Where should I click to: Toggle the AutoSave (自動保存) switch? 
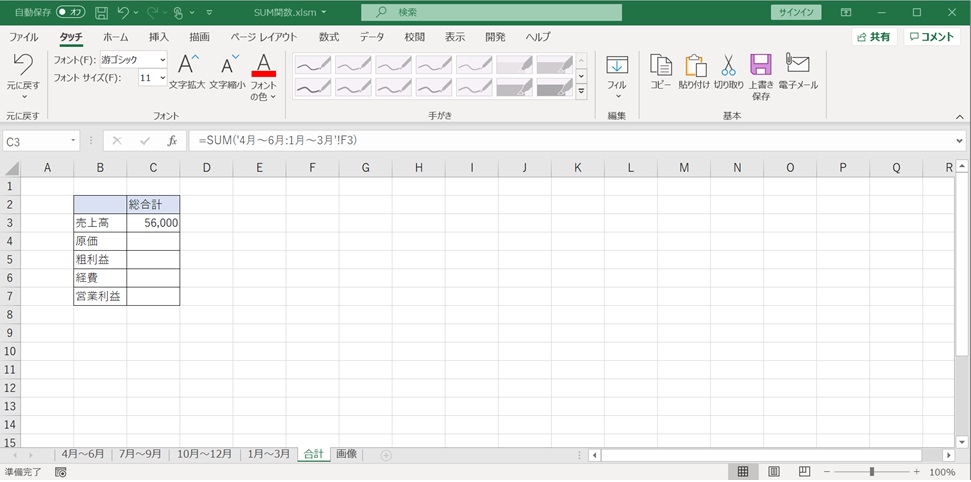[x=71, y=12]
